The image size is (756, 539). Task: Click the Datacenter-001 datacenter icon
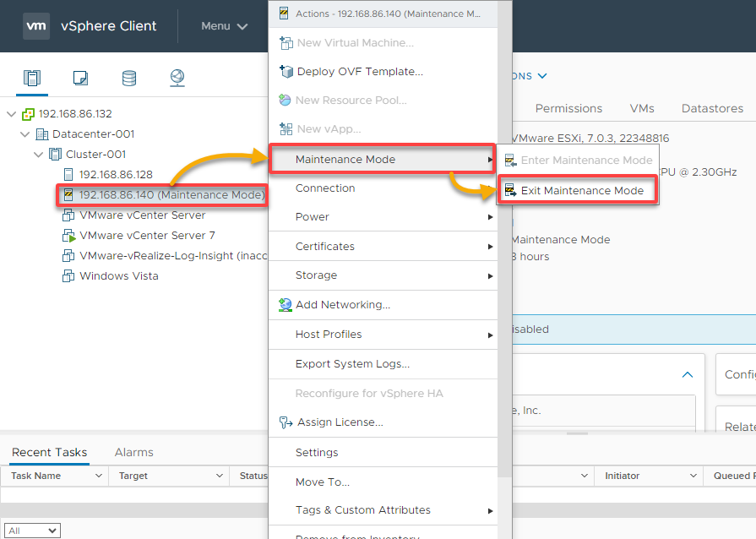click(x=42, y=134)
